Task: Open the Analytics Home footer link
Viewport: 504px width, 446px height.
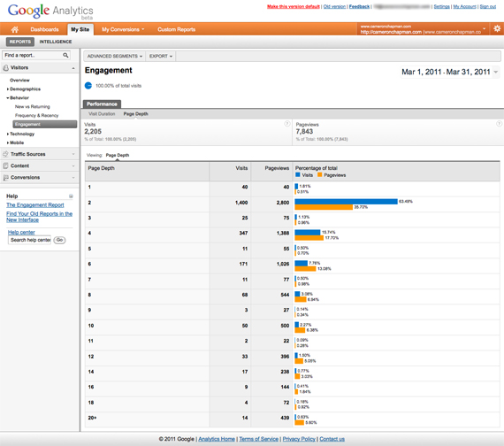Action: [x=217, y=439]
